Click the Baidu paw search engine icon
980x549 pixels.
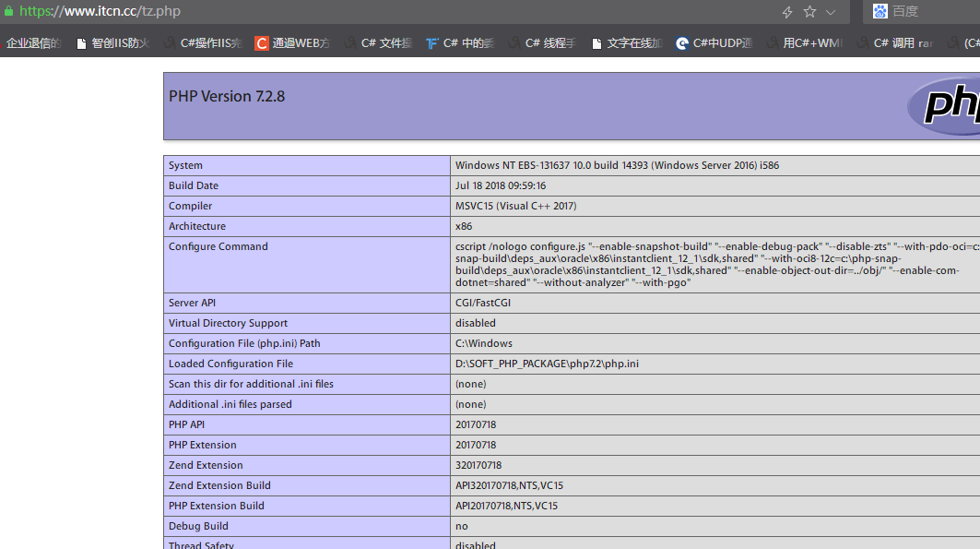pyautogui.click(x=880, y=11)
